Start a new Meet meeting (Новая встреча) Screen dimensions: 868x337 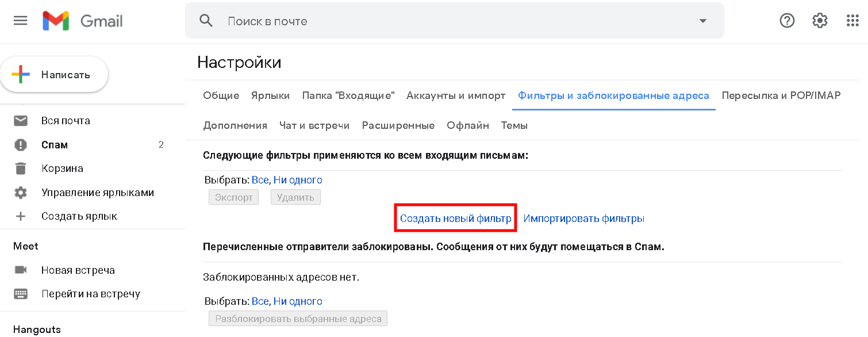click(78, 270)
